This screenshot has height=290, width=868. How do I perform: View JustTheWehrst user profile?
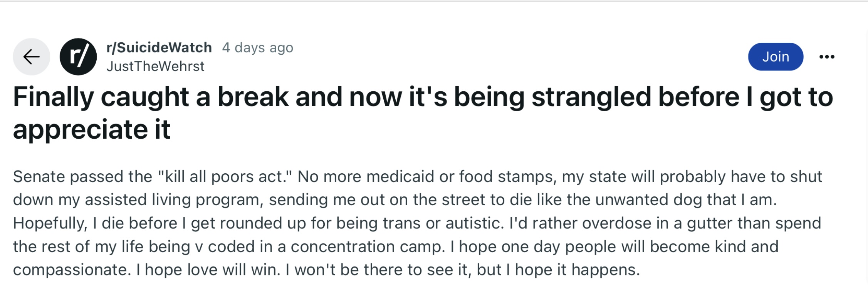point(155,66)
